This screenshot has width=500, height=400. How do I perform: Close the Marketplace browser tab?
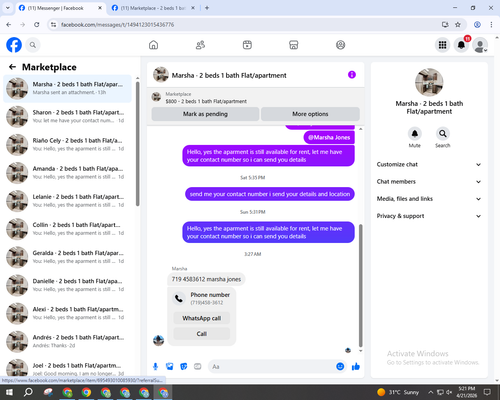tap(193, 8)
